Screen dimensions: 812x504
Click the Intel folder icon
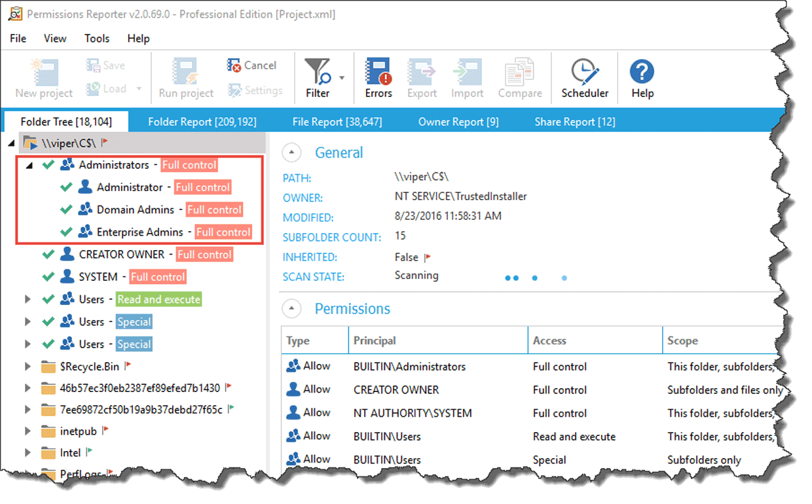tap(48, 453)
